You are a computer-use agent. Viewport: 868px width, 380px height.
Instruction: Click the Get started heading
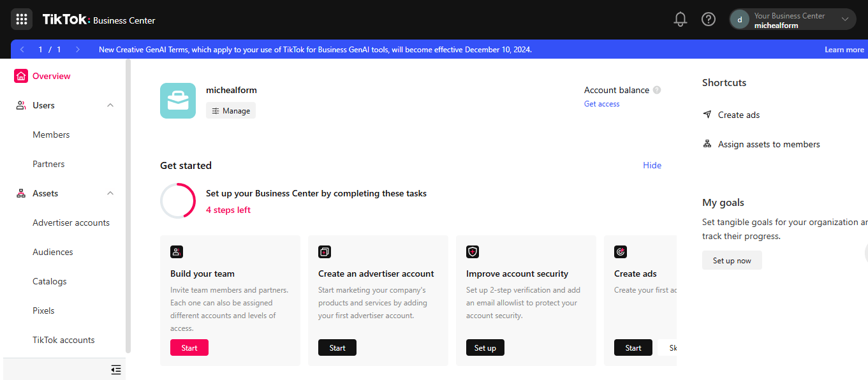pos(186,165)
